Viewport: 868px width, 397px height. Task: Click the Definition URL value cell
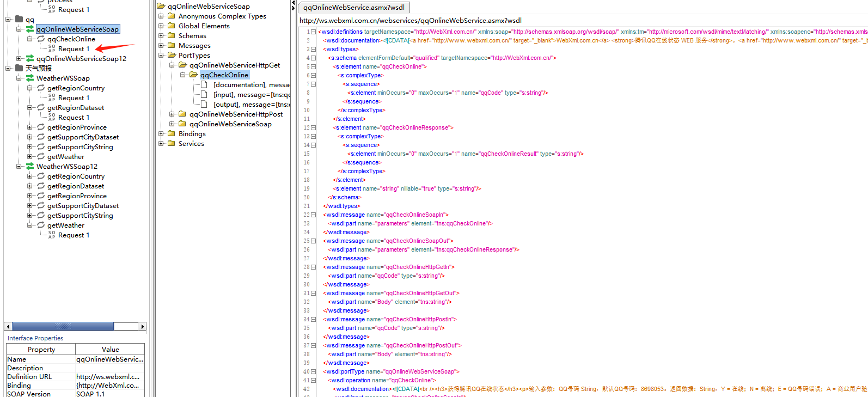pyautogui.click(x=109, y=376)
